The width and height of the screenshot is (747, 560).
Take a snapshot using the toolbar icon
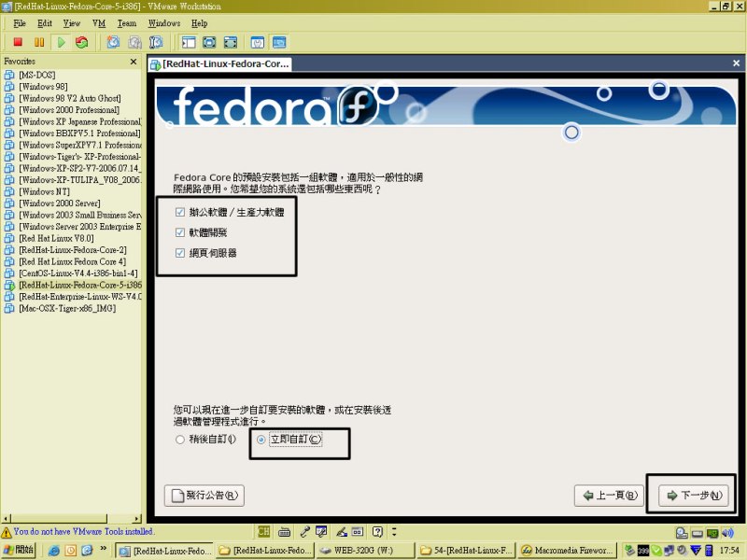pyautogui.click(x=113, y=42)
